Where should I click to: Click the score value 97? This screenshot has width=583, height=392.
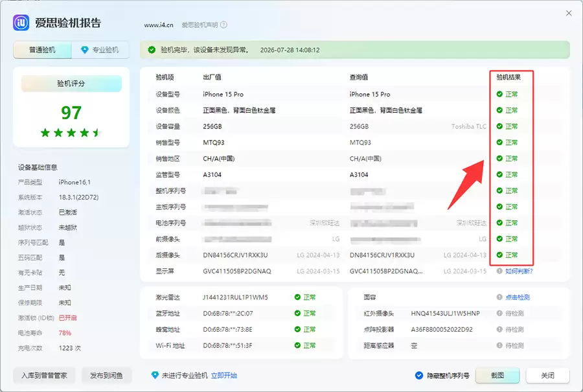pyautogui.click(x=71, y=112)
